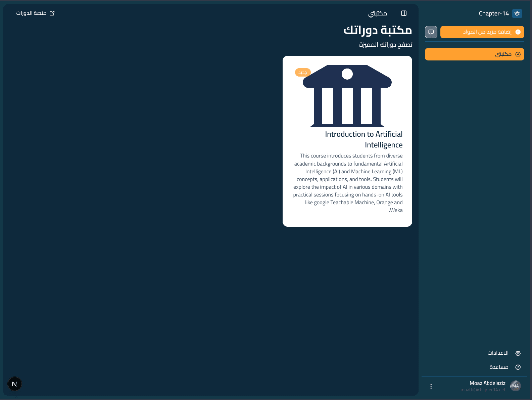Open the user three-dot options menu

tap(431, 386)
